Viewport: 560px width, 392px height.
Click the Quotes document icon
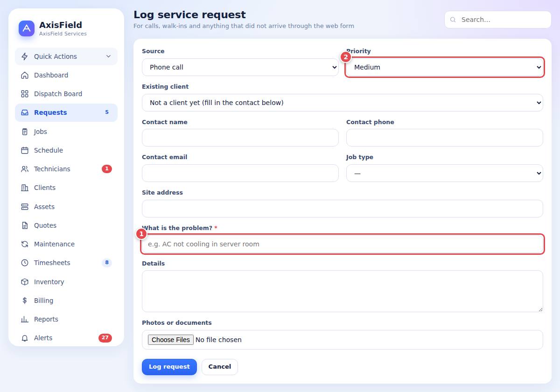tap(25, 225)
